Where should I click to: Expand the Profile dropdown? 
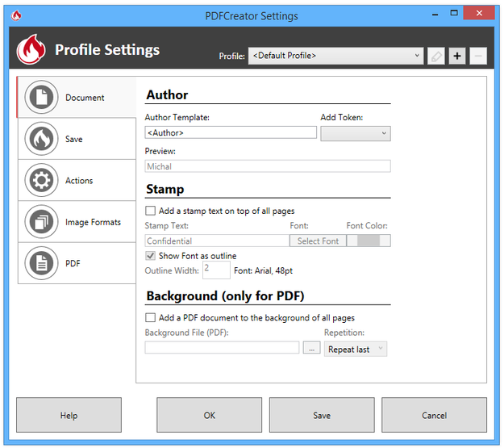[x=335, y=56]
